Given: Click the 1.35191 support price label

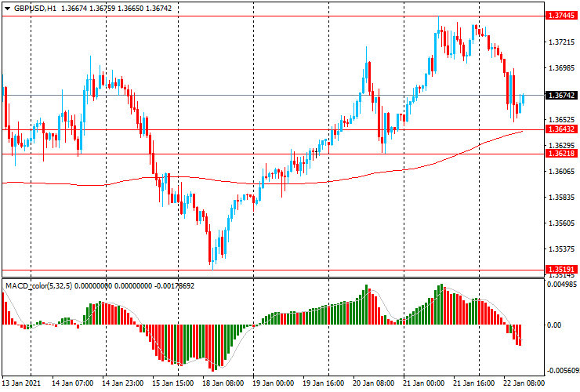Looking at the screenshot, I should 561,270.
